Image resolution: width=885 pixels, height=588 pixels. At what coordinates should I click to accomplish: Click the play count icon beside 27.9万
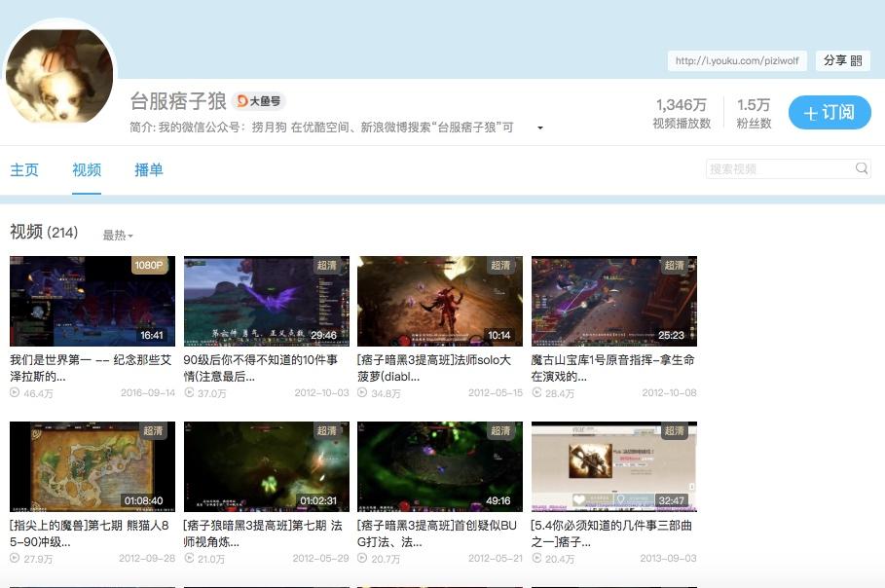click(x=15, y=558)
